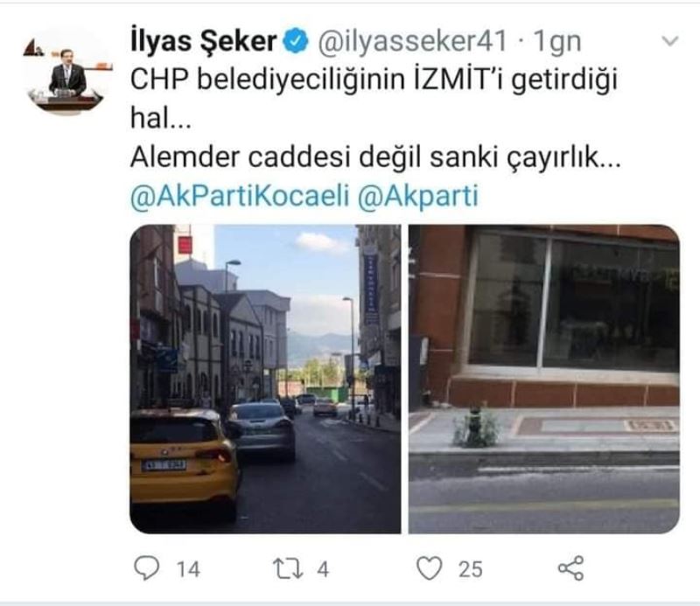Click the blue verified badge
700x606 pixels.
point(296,40)
